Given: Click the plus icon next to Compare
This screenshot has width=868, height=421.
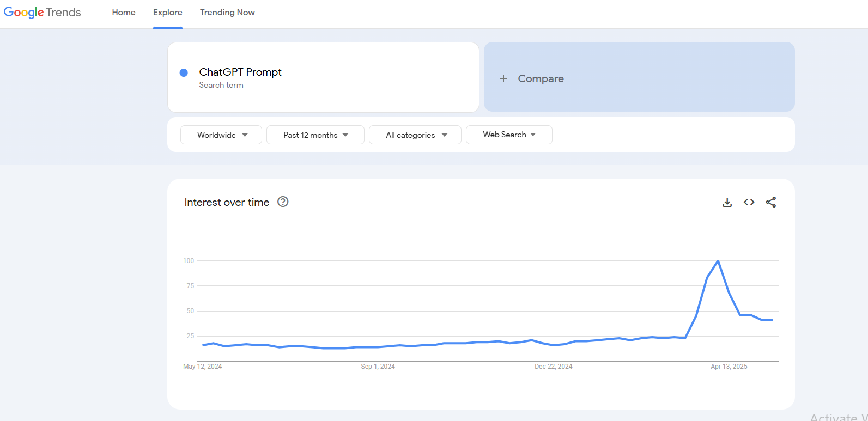Looking at the screenshot, I should 503,78.
